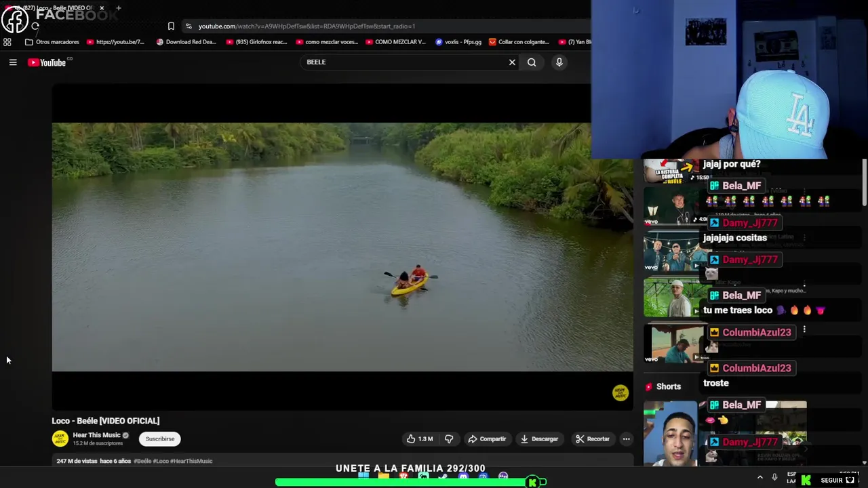Pause the video by clicking the player

342,247
